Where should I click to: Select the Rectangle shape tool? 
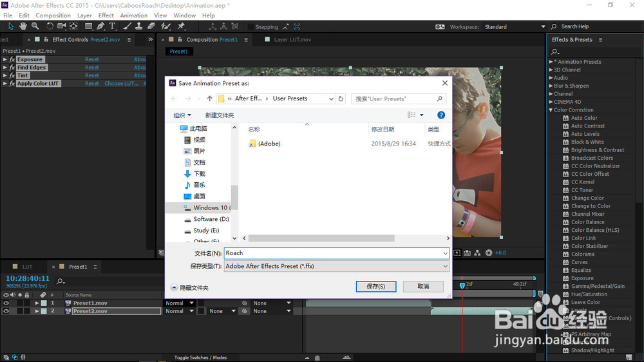88,26
